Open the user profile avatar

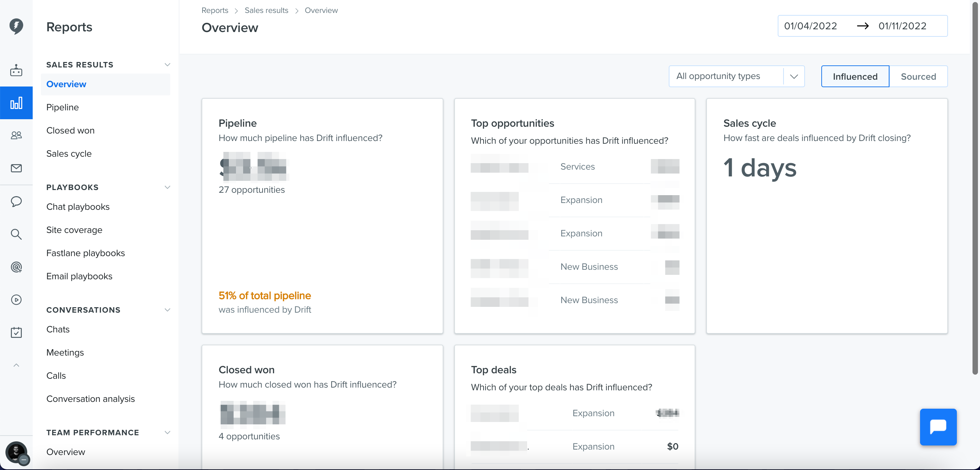click(16, 453)
